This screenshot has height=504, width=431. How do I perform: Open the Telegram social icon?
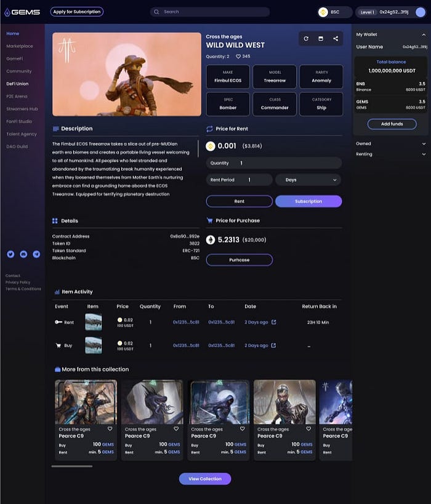tap(36, 254)
